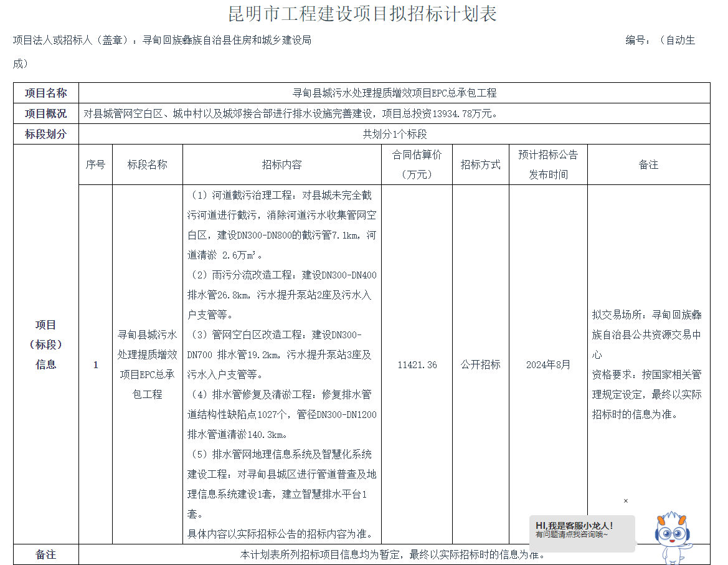This screenshot has height=565, width=728.
Task: Click the 编号：（自动生 label
Action: [660, 40]
